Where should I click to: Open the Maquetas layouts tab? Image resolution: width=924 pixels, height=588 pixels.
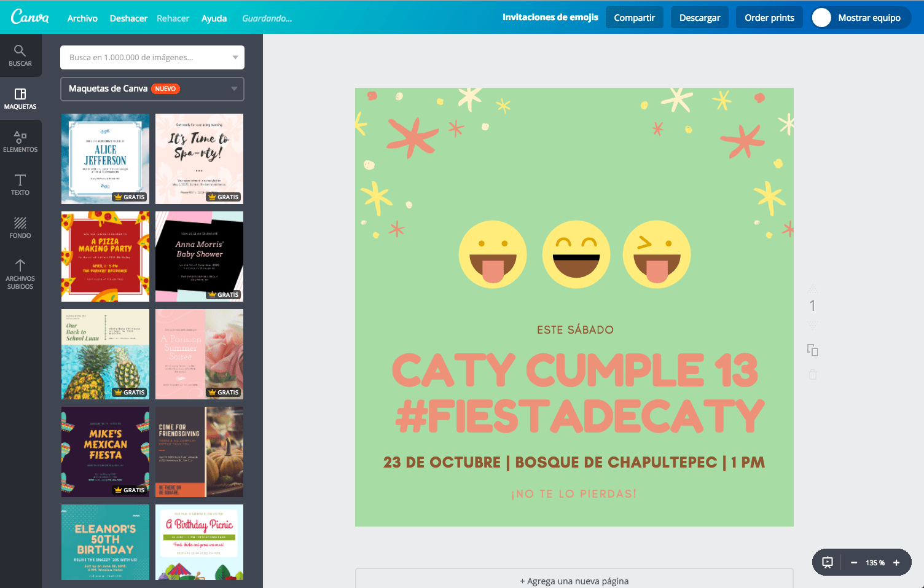(20, 98)
